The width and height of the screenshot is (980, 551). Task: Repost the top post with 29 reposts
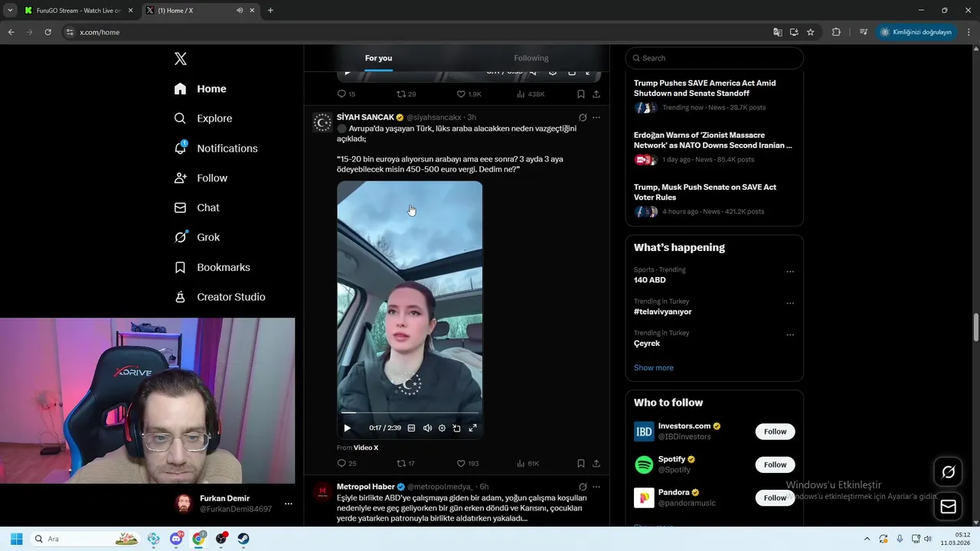[406, 94]
